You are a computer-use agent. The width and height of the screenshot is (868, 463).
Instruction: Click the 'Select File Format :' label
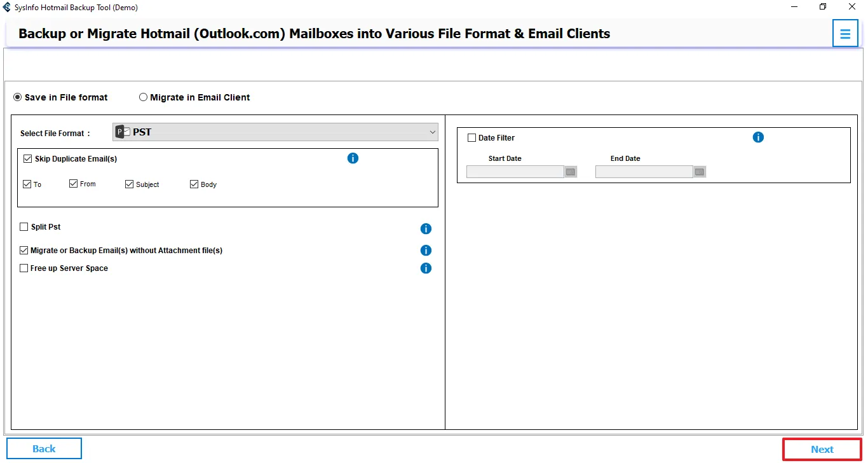click(x=55, y=134)
